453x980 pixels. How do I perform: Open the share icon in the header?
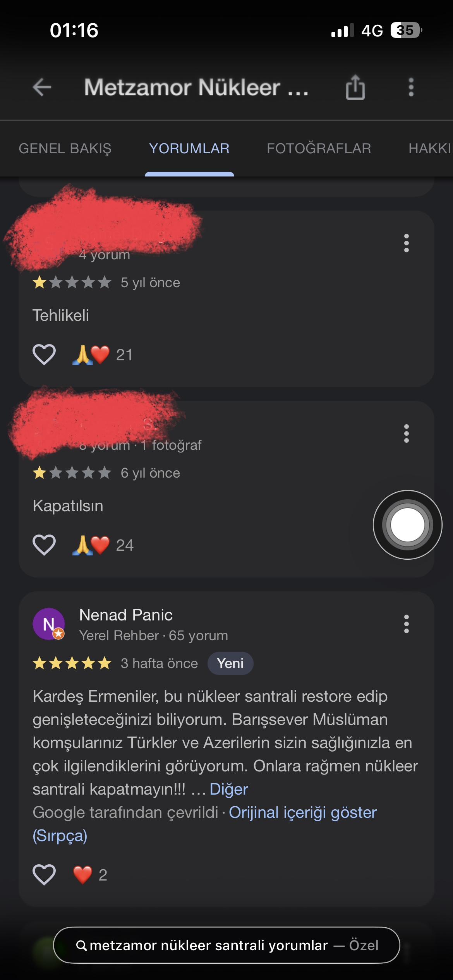(x=355, y=87)
